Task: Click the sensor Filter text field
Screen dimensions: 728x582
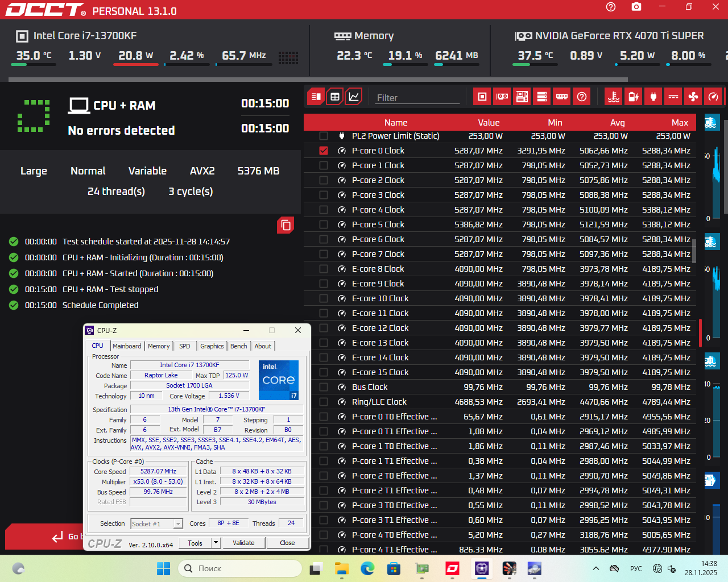Action: click(416, 98)
